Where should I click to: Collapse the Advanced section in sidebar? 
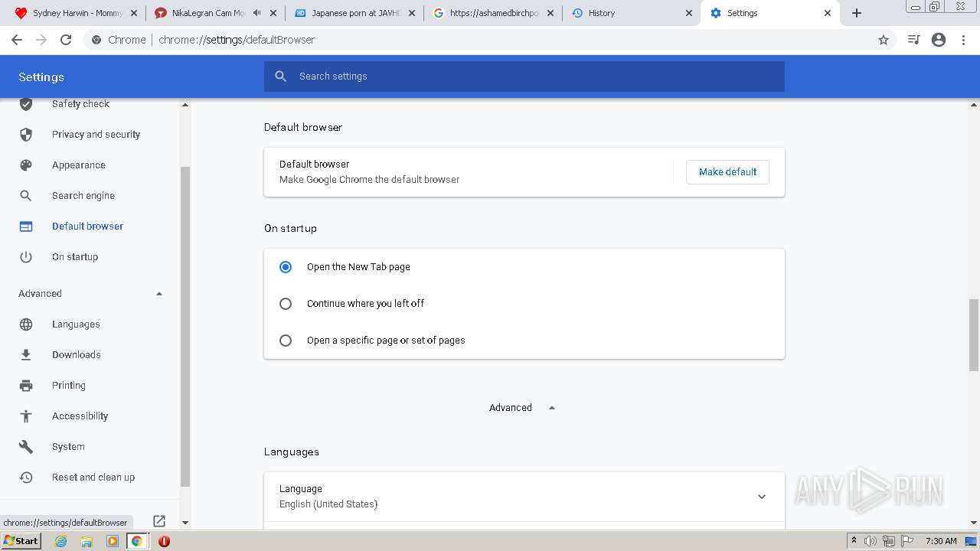point(159,294)
